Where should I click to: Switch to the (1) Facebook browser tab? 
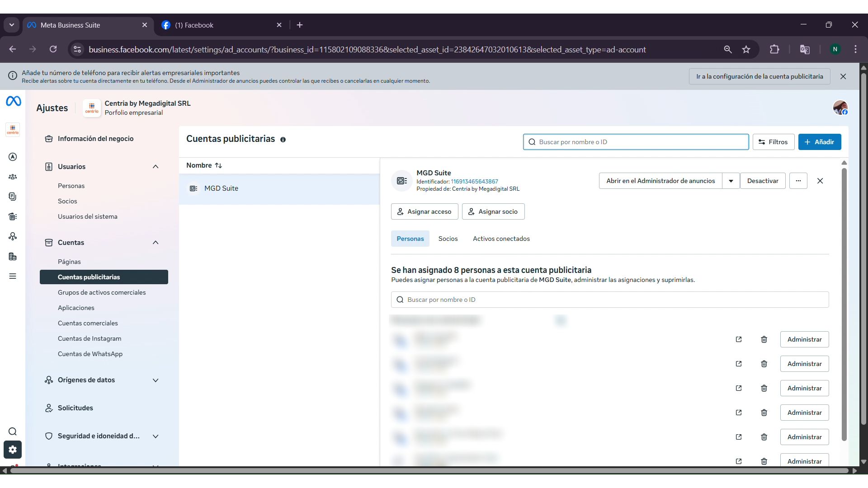point(222,25)
